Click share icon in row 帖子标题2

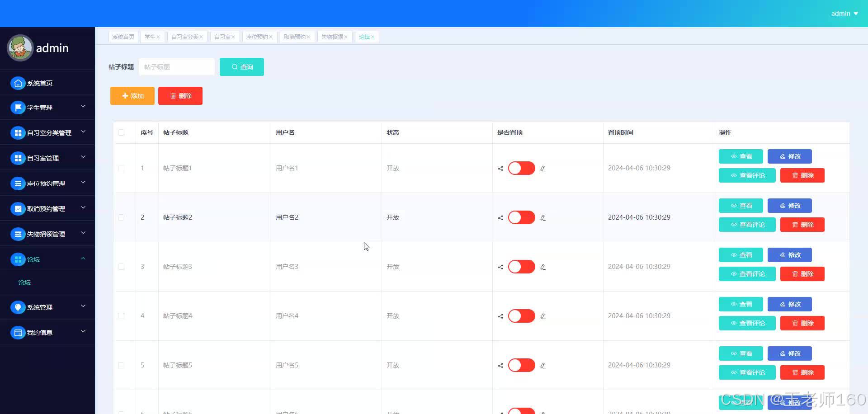pyautogui.click(x=500, y=218)
